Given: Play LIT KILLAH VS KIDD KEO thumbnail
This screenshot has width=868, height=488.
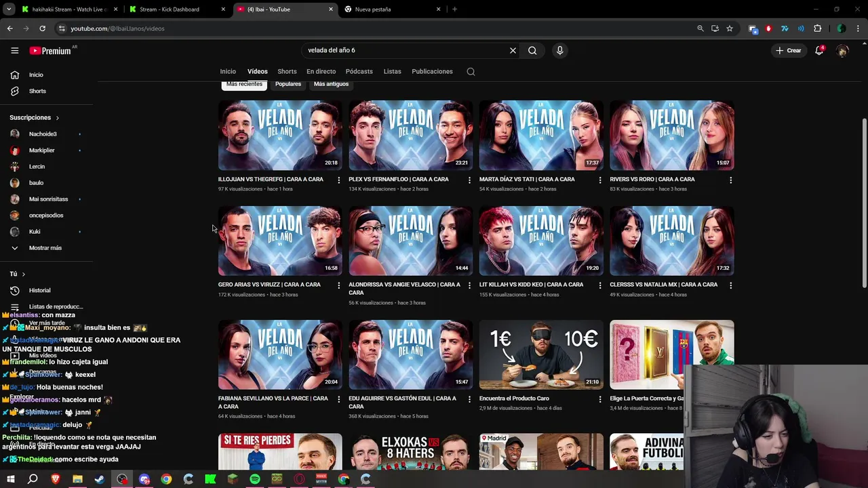Looking at the screenshot, I should (x=541, y=241).
